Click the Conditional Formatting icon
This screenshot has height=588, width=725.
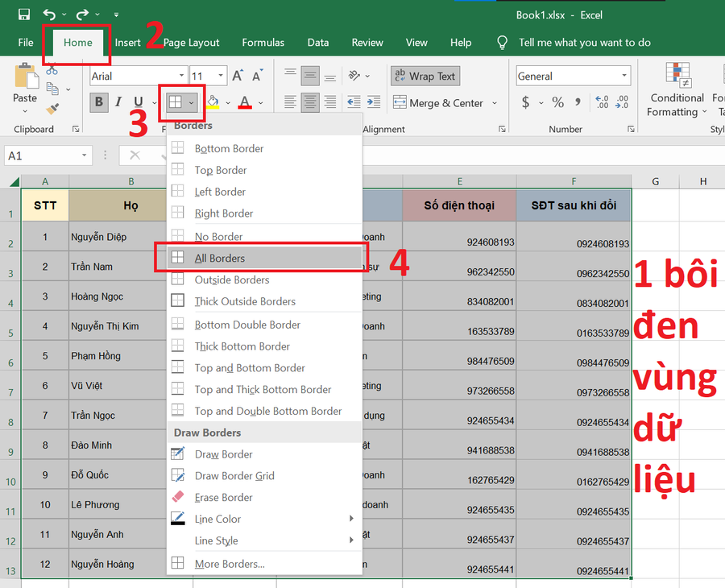[677, 75]
